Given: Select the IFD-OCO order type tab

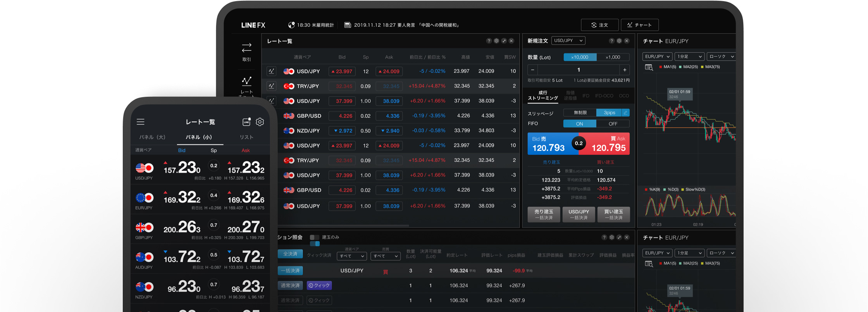Looking at the screenshot, I should click(604, 96).
